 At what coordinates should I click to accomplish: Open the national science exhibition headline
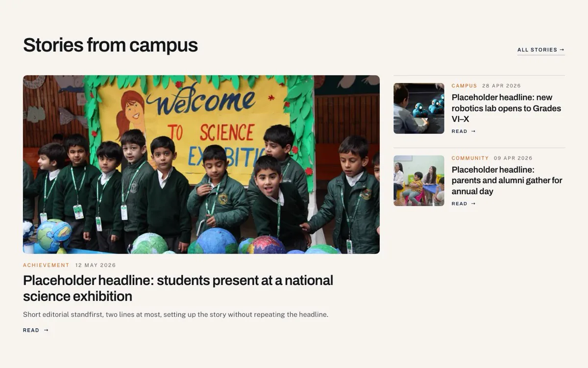point(178,288)
